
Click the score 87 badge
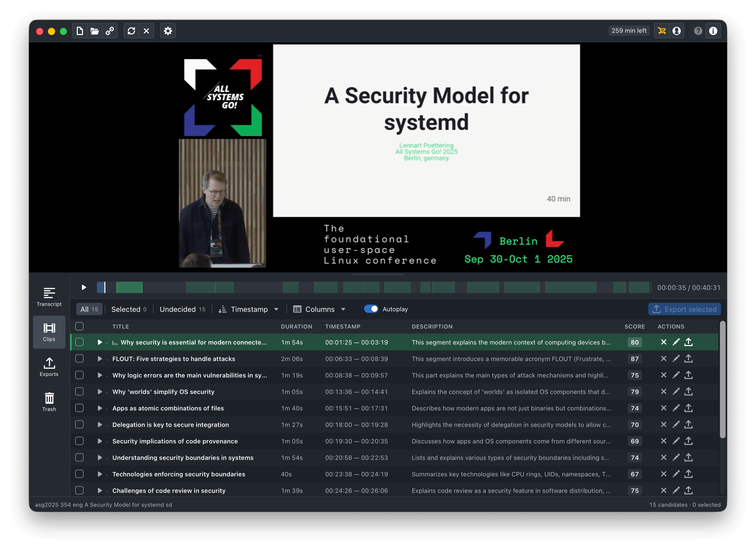(x=634, y=359)
